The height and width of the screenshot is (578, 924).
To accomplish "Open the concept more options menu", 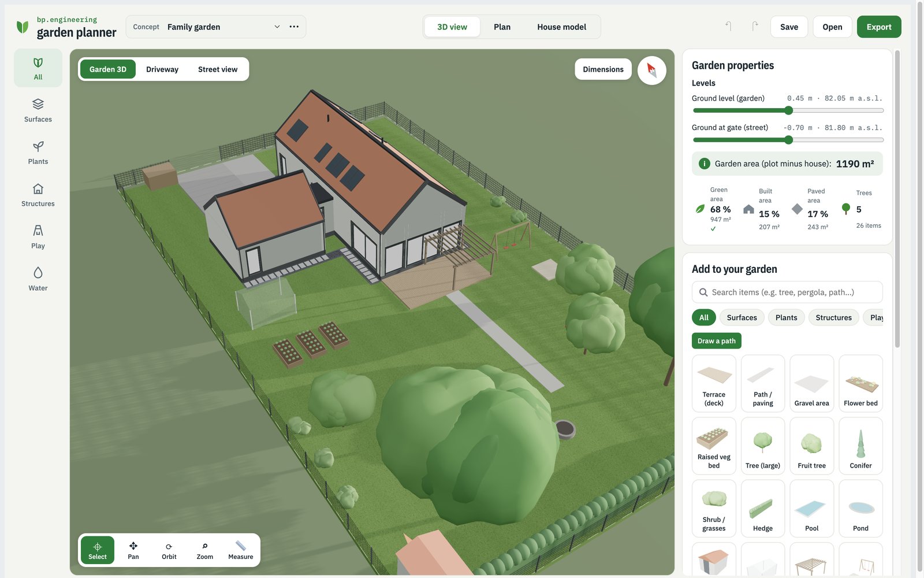I will 294,27.
